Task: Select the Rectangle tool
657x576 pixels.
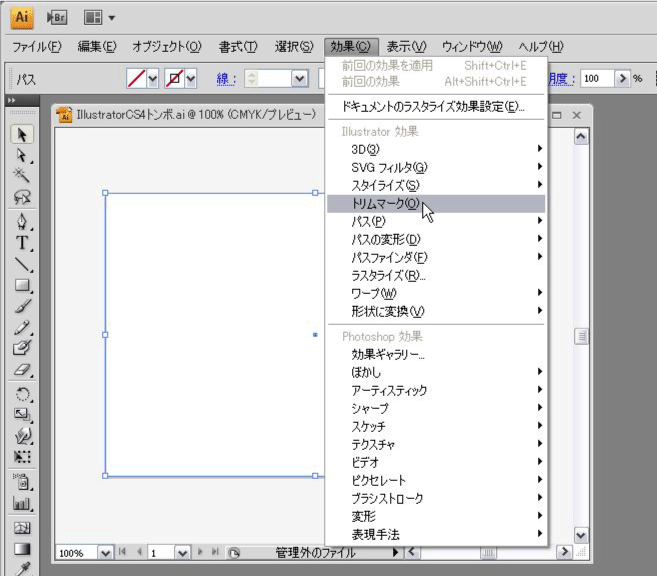Action: tap(22, 286)
